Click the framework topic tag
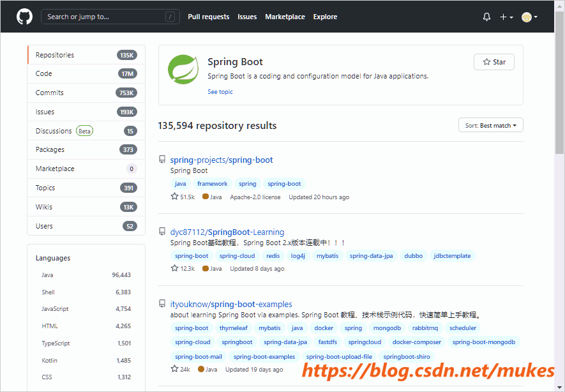 [212, 184]
